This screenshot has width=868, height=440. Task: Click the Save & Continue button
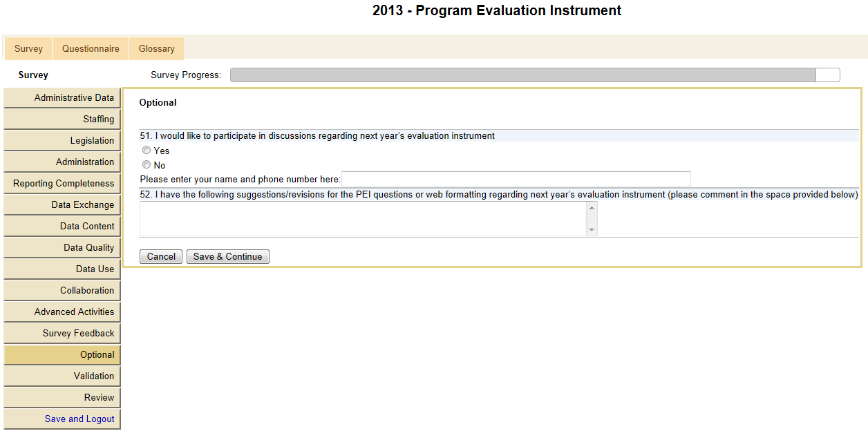(227, 256)
